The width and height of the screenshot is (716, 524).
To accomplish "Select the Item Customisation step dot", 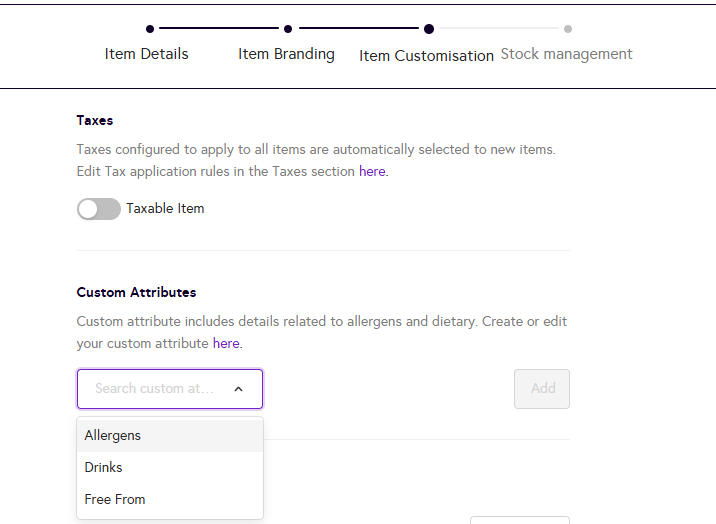I will (428, 29).
